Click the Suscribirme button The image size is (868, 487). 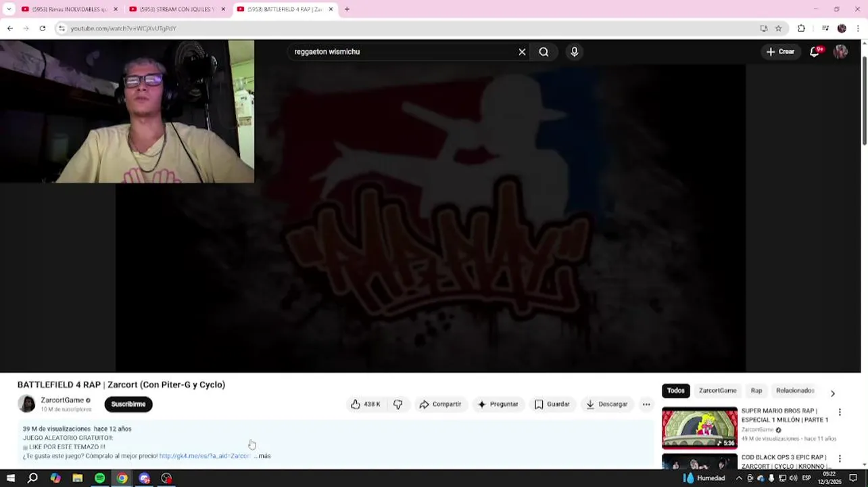[128, 404]
